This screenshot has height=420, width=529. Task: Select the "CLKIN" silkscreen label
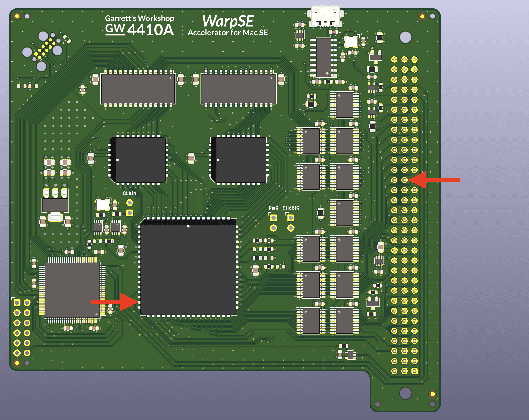(x=130, y=193)
